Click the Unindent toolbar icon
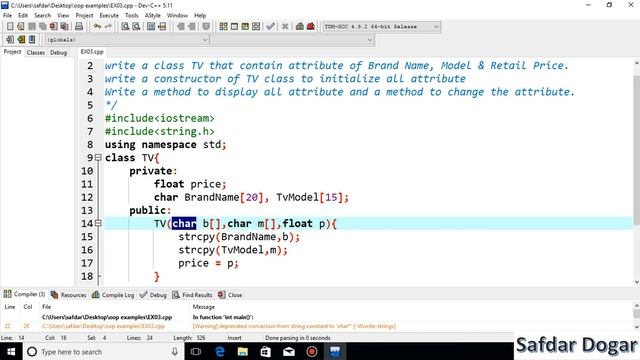The width and height of the screenshot is (640, 360). tap(191, 27)
